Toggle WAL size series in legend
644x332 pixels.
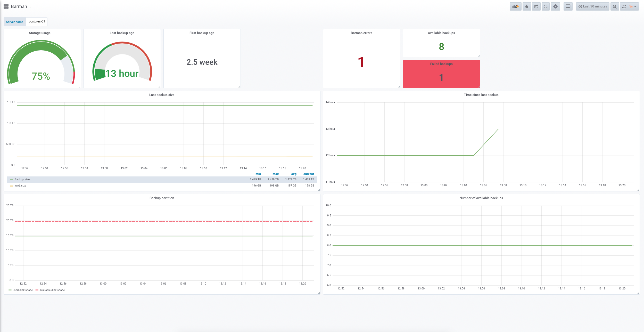(x=20, y=185)
